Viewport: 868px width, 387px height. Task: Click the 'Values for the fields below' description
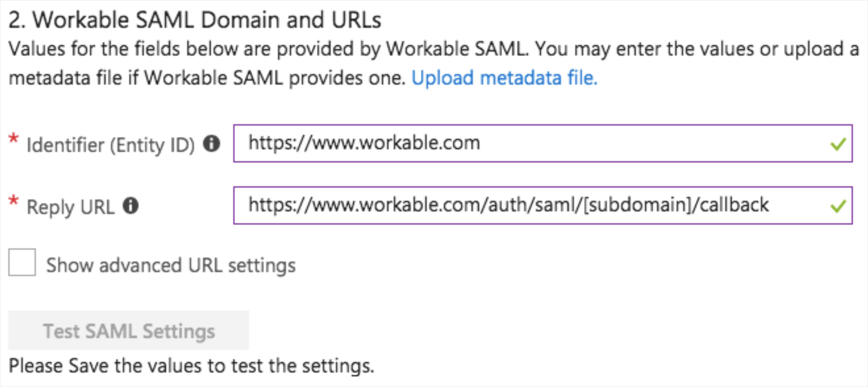pos(434,63)
